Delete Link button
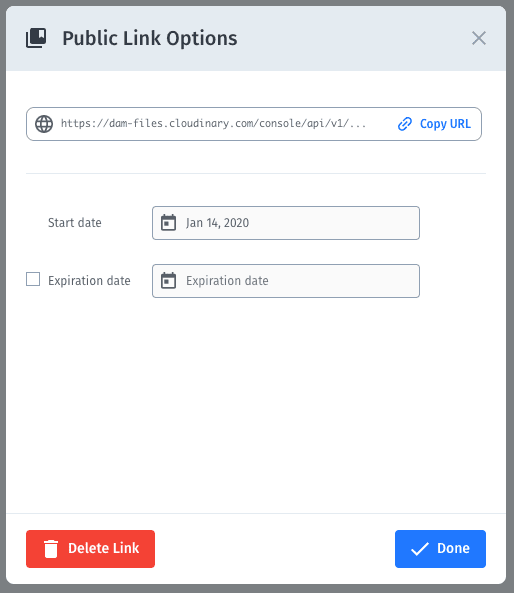Screen dimensions: 514x593 90,549
